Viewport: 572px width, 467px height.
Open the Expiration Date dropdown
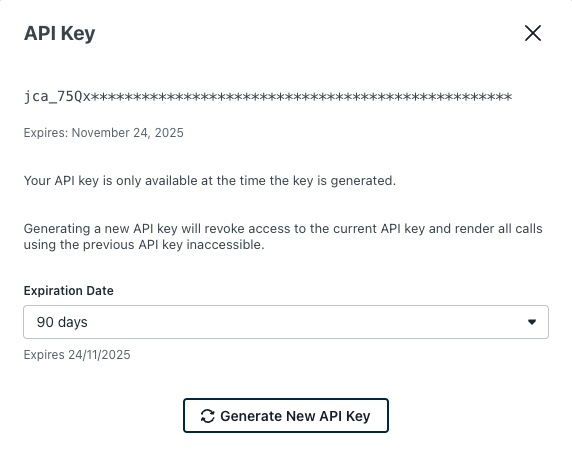[x=286, y=322]
